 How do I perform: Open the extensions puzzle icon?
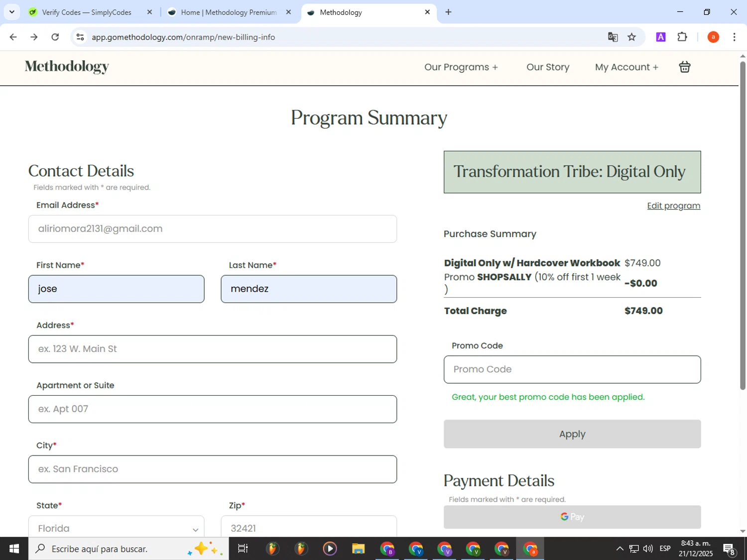tap(682, 37)
